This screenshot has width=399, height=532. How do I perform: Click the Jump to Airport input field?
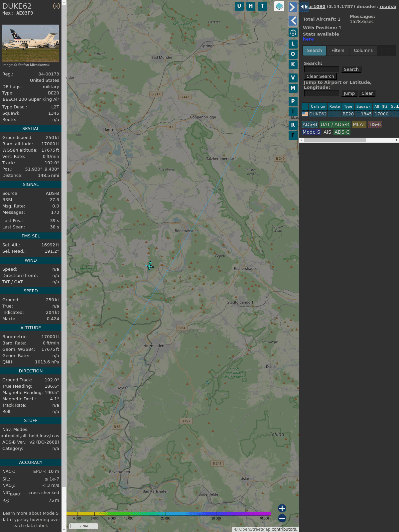point(322,93)
